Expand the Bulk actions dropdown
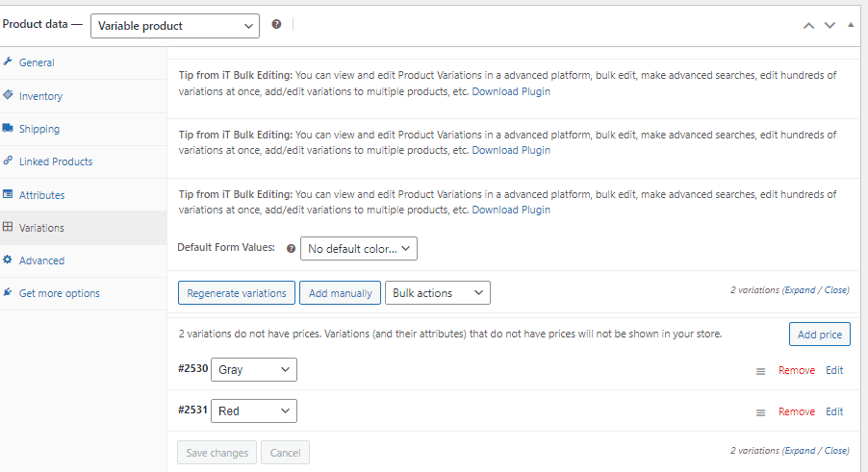Screen dimensions: 868x472 coord(437,293)
